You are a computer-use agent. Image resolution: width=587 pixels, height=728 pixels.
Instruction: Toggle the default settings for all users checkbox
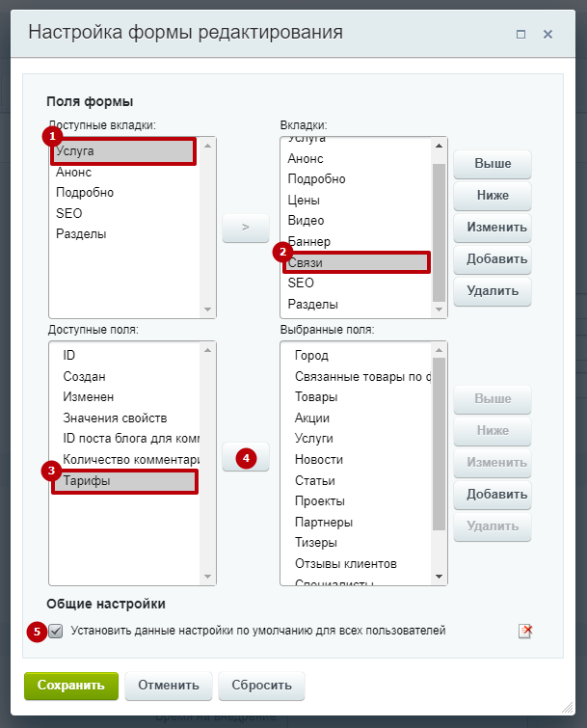point(56,631)
